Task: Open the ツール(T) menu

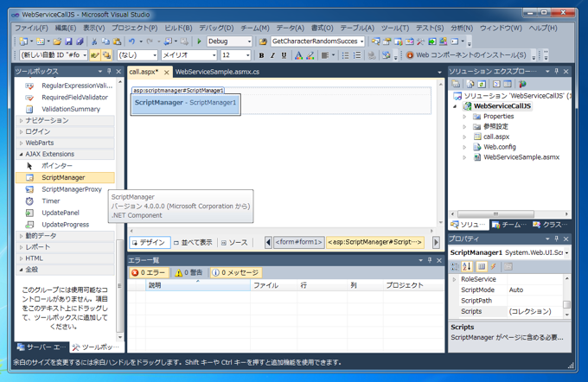Action: [x=395, y=29]
